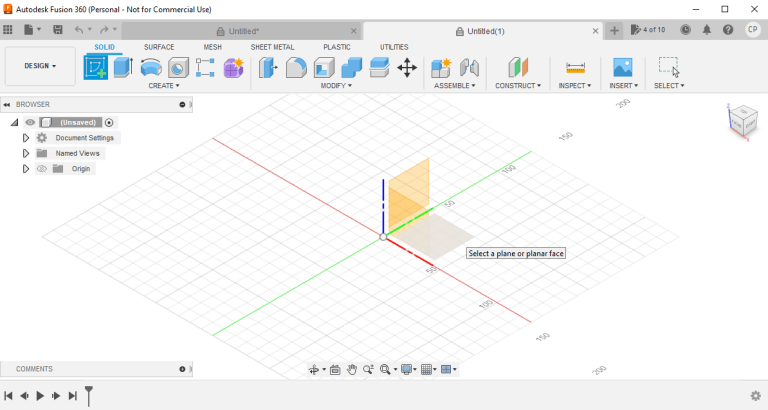
Task: Open the job status clock icon
Action: pos(686,30)
